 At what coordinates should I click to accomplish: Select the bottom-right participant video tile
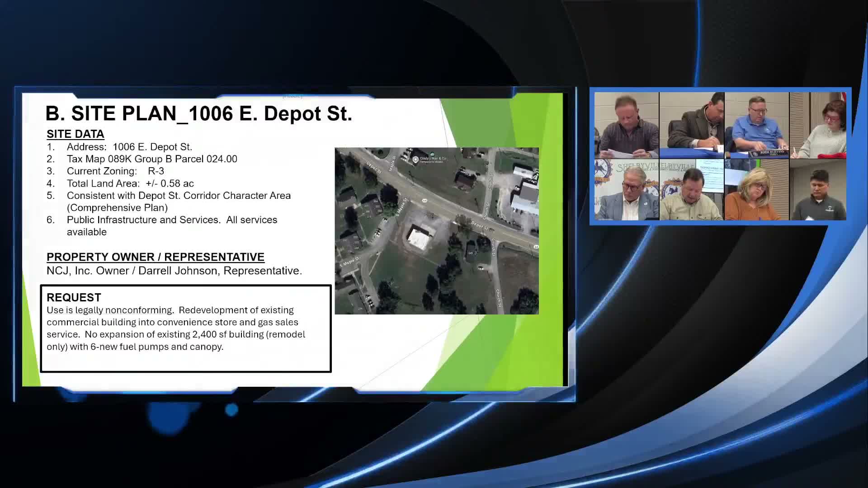point(818,190)
